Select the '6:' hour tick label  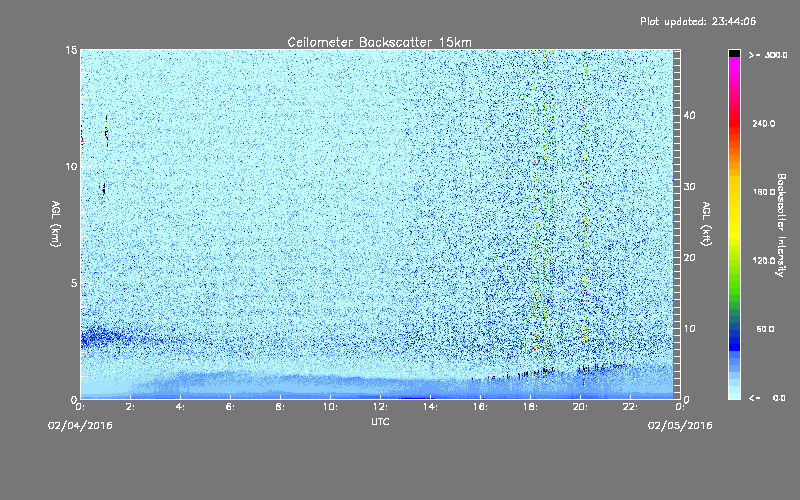230,407
